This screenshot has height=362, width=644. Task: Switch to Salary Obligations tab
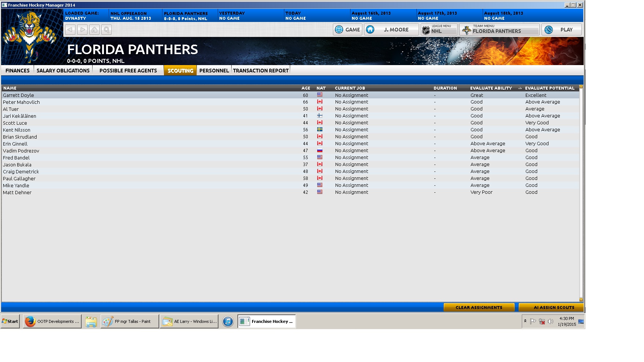point(63,71)
